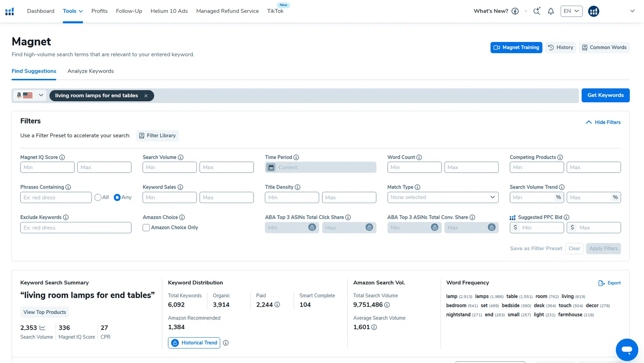
Task: Open the EN language selector
Action: 571,11
